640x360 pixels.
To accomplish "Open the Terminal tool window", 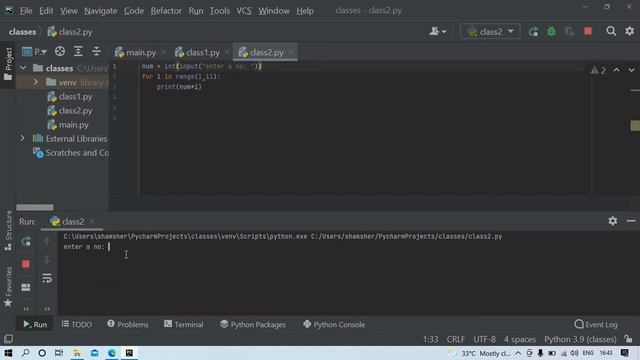I will 184,324.
